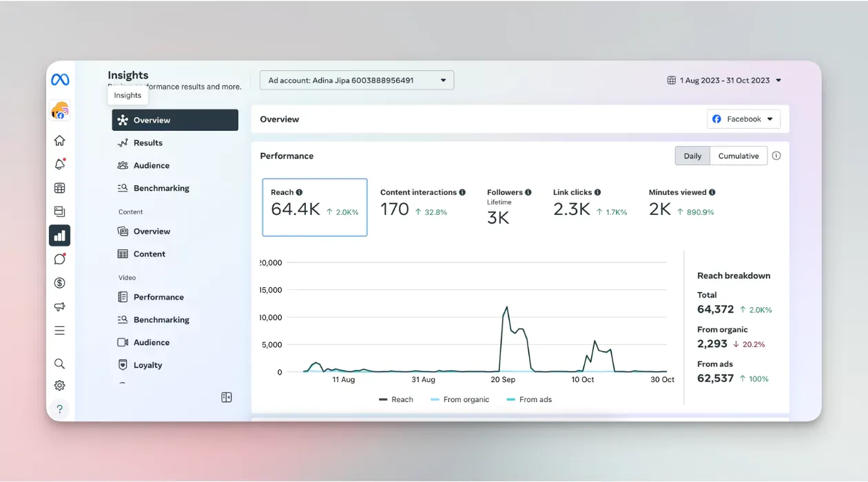Open the Loyalty video section
The image size is (868, 482).
147,366
